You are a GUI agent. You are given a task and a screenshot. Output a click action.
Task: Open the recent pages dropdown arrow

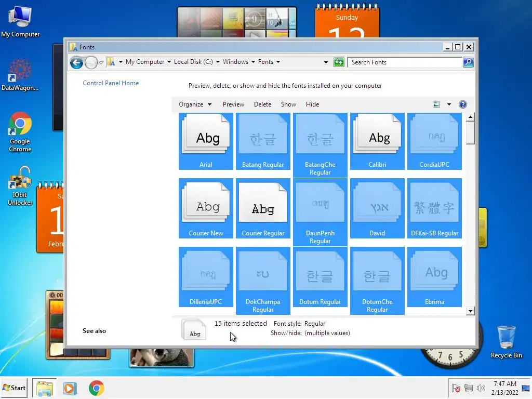(101, 63)
